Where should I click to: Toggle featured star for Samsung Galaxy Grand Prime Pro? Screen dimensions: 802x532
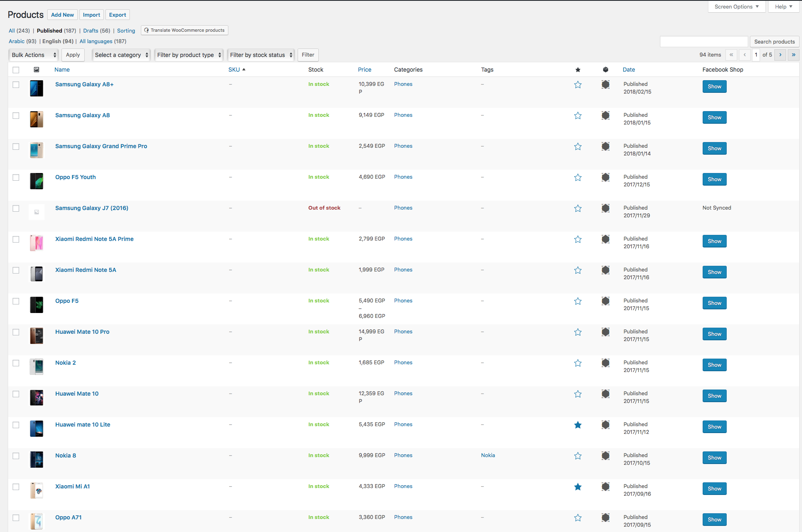[x=578, y=147]
